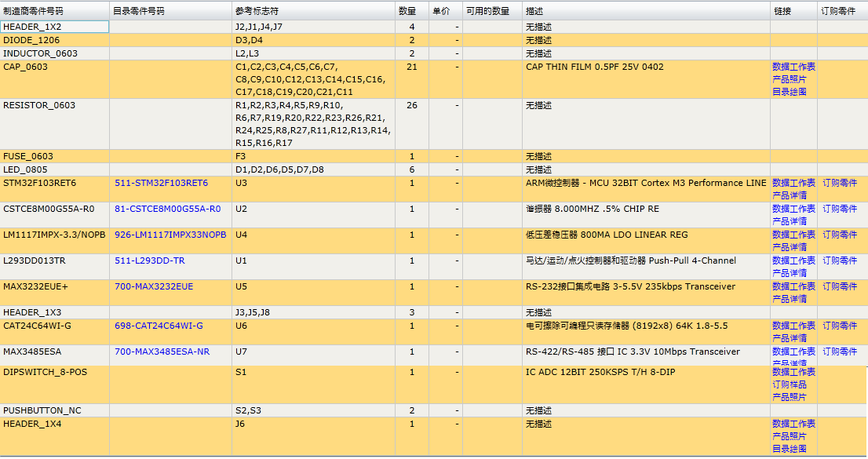Select the PUSHBUTTON_NC cell
868x459 pixels.
coord(55,410)
